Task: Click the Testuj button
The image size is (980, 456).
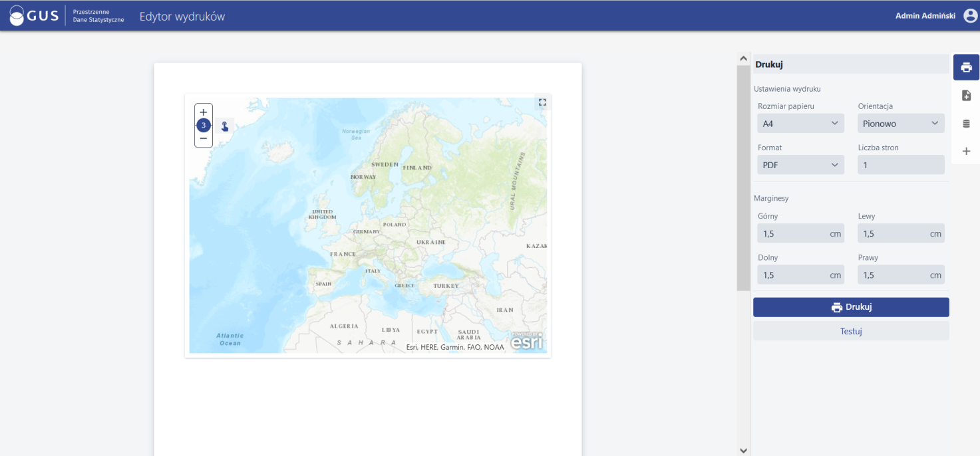Action: click(851, 331)
